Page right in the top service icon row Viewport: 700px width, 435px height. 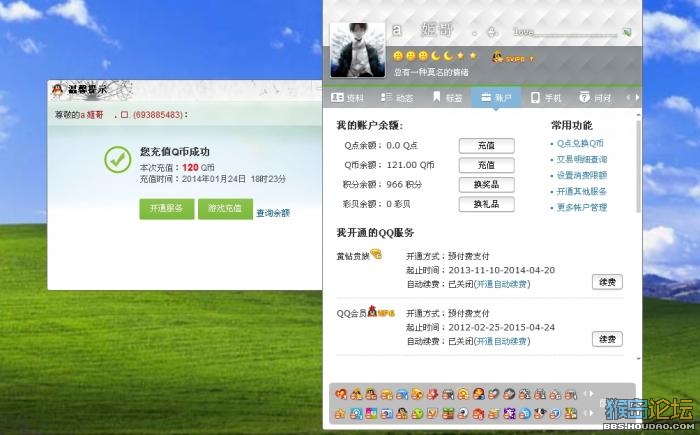(x=592, y=394)
